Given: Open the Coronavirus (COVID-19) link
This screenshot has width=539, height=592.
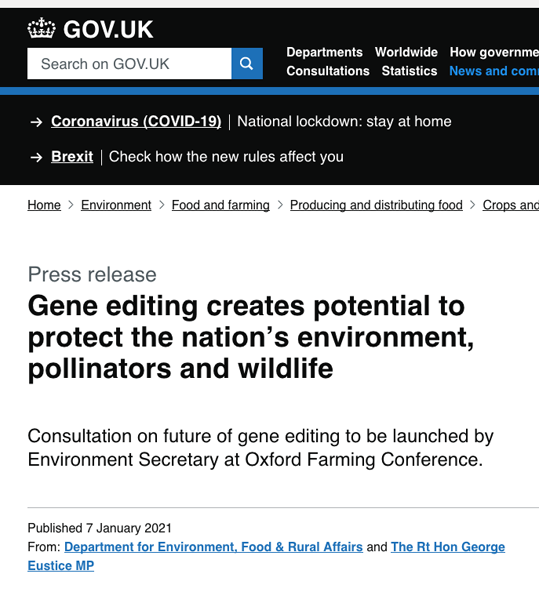Looking at the screenshot, I should click(136, 122).
